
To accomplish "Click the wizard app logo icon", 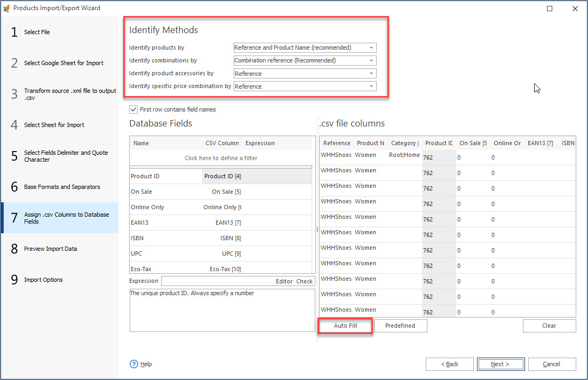I will (6, 8).
